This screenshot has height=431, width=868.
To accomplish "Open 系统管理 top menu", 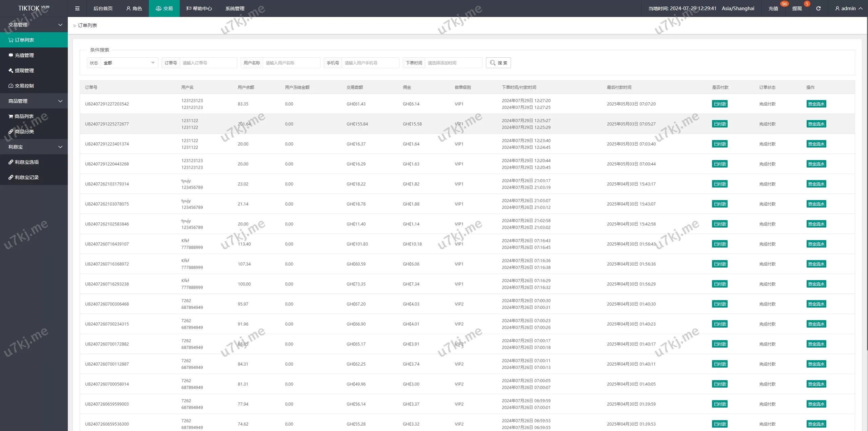I will [235, 8].
